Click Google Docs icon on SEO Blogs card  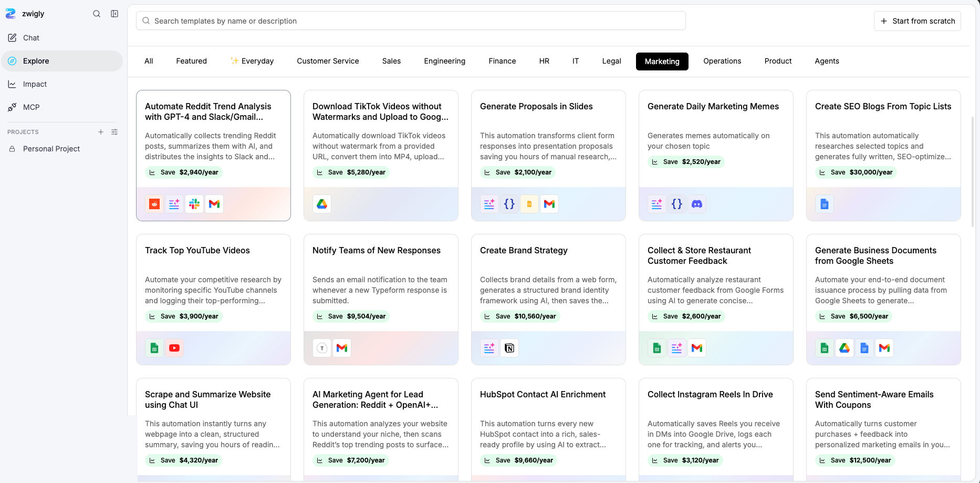825,204
